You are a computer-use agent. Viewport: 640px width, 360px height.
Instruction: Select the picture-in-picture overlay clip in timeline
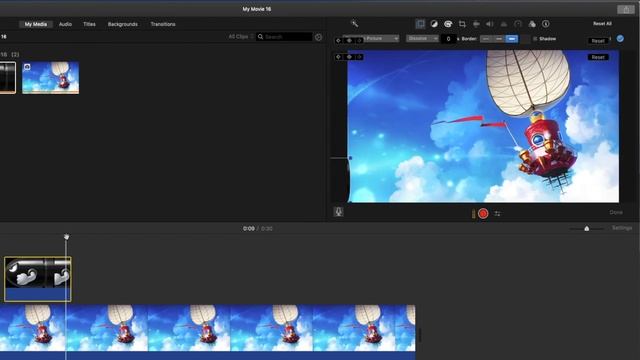(x=38, y=279)
